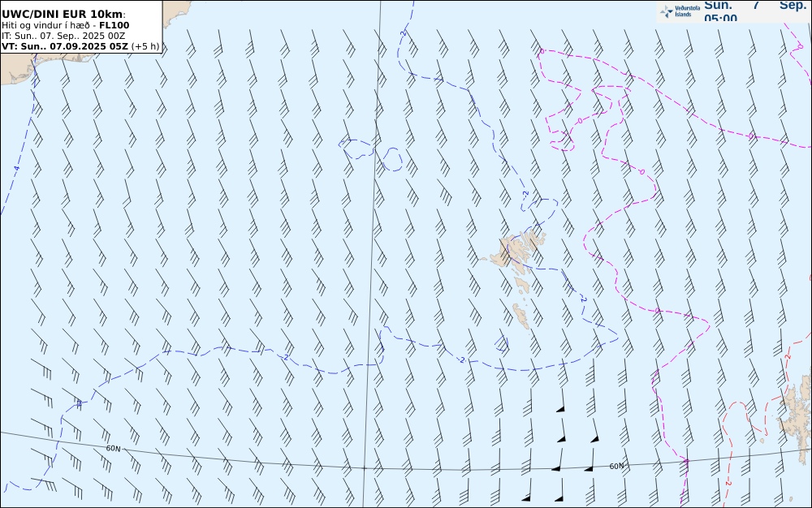Image resolution: width=812 pixels, height=508 pixels.
Task: Select the 'UWC/DINI EUR 10km' title text
Action: tap(63, 14)
